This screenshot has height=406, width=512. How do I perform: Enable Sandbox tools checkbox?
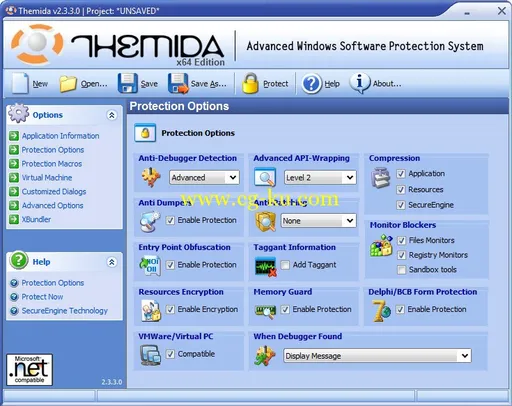(x=402, y=270)
